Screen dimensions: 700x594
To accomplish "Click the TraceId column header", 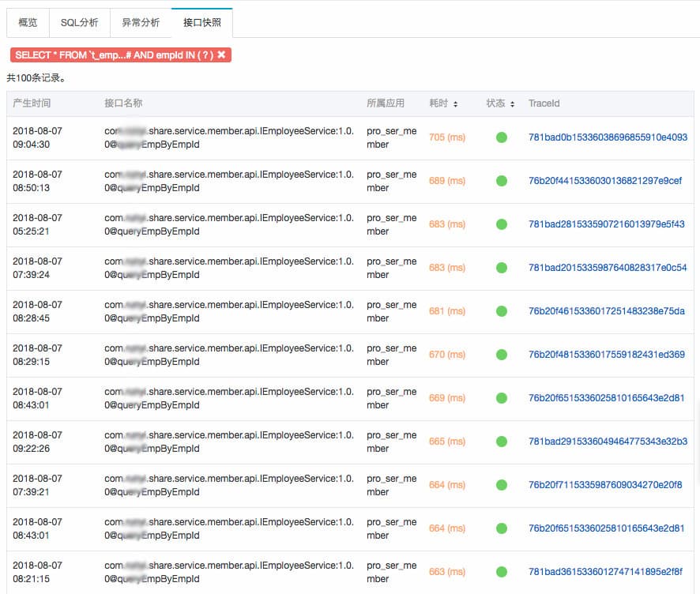I will 544,103.
